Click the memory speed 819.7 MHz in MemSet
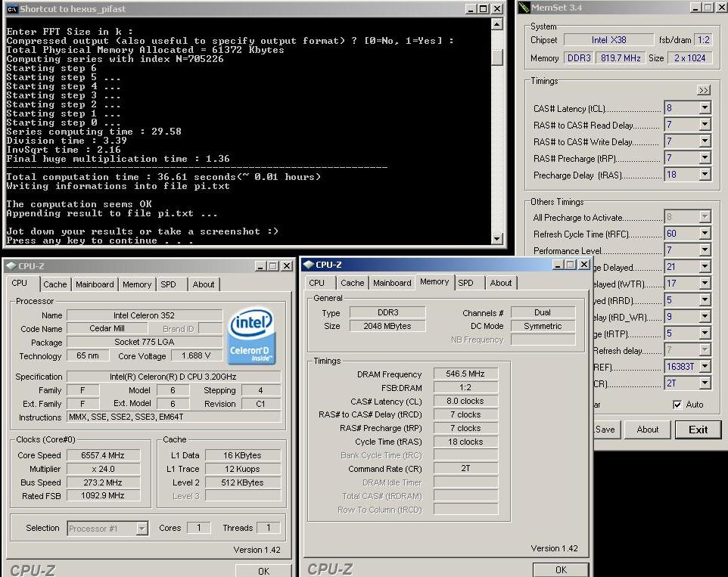 [621, 58]
